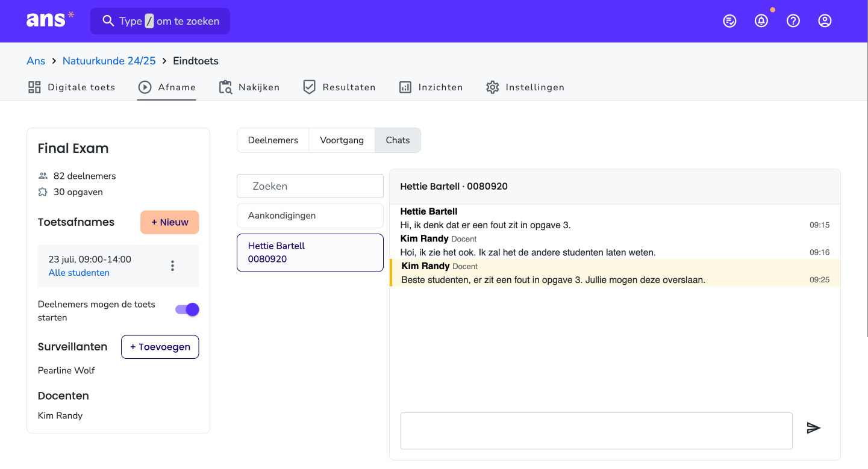The height and width of the screenshot is (469, 868).
Task: Click the Final Exam title
Action: (x=73, y=149)
